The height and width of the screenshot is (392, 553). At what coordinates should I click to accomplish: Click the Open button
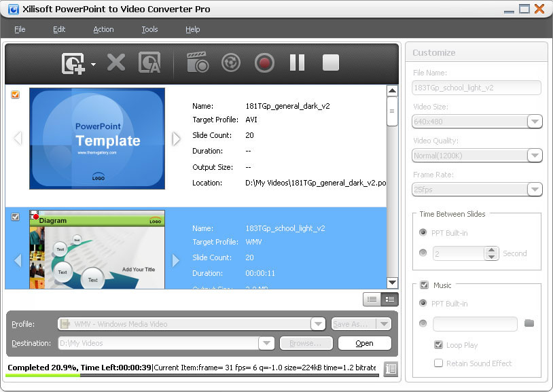(x=364, y=344)
